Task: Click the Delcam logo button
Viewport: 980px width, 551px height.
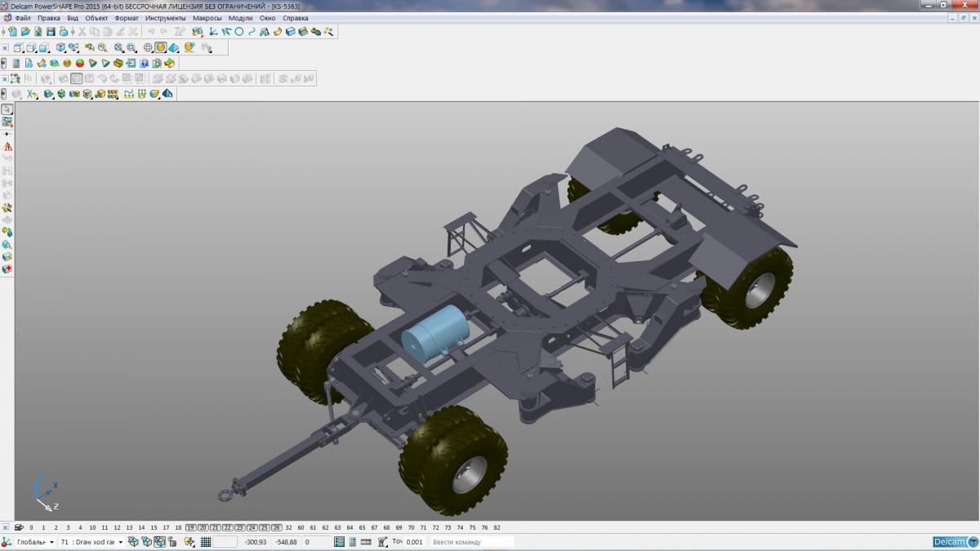Action: [955, 541]
